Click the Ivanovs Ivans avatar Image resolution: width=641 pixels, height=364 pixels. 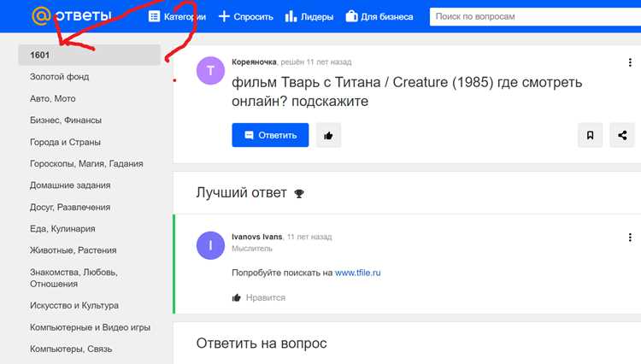(210, 245)
